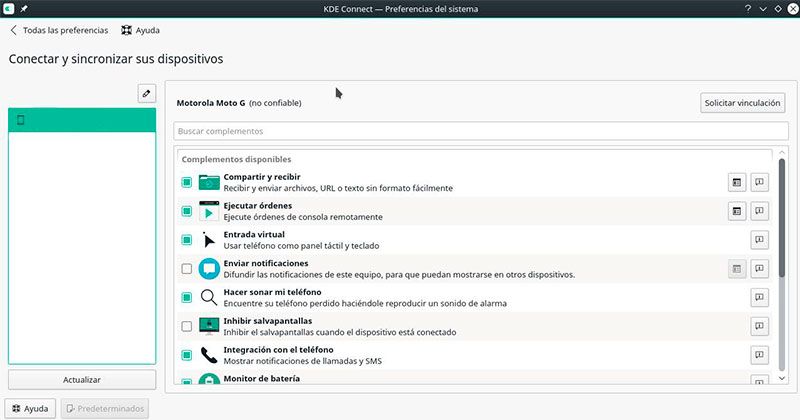Enable Enviar notificaciones plugin
Image resolution: width=800 pixels, height=420 pixels.
pyautogui.click(x=187, y=269)
